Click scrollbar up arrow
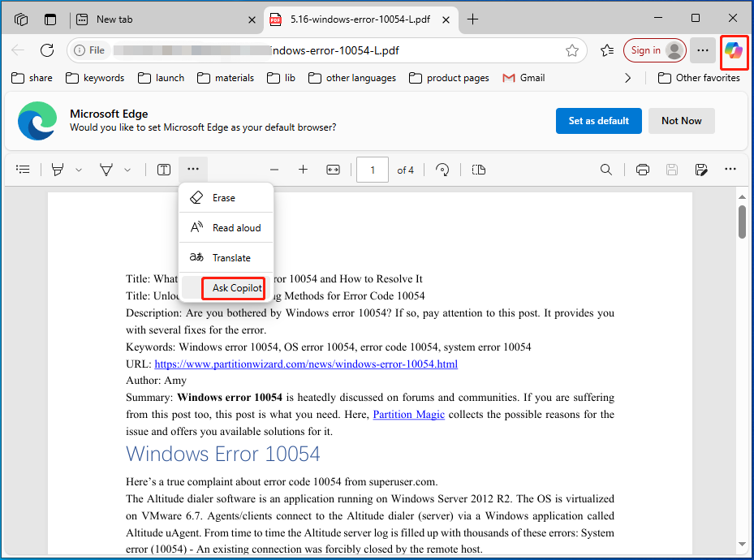This screenshot has width=754, height=560. point(742,197)
